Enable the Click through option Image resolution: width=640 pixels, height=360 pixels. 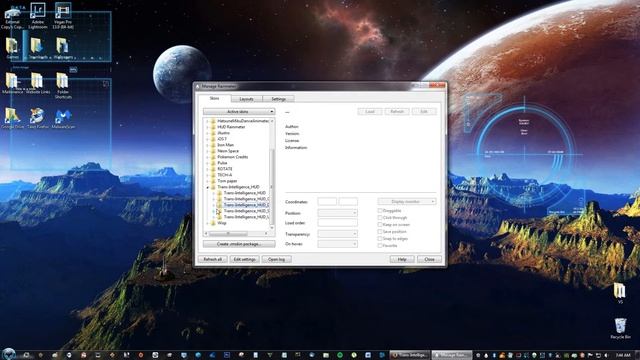click(x=380, y=218)
